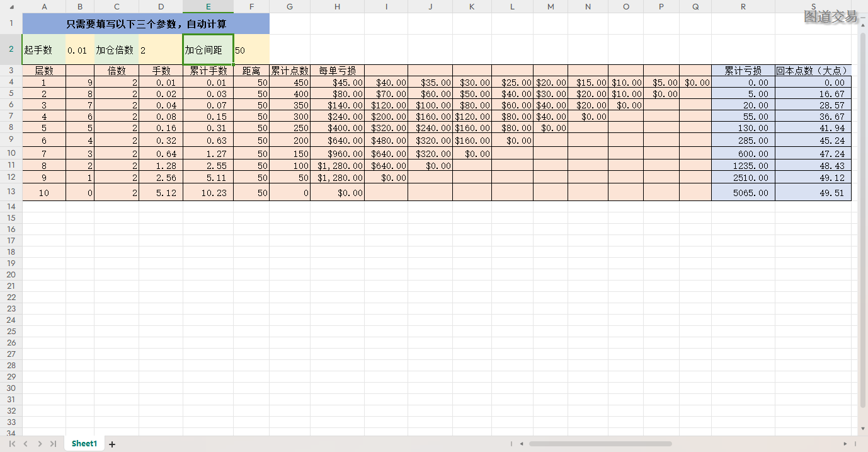Select column E header
Viewport: 868px width, 452px height.
click(208, 6)
